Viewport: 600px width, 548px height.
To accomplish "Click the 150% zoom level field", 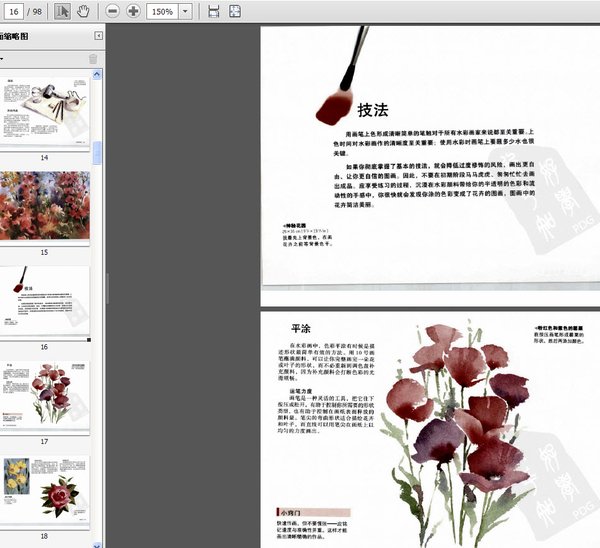I will [162, 11].
